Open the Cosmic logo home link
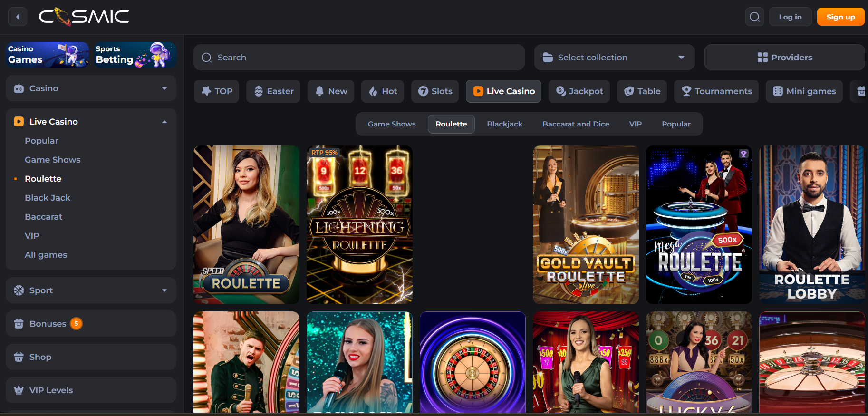The width and height of the screenshot is (868, 416). (x=84, y=17)
